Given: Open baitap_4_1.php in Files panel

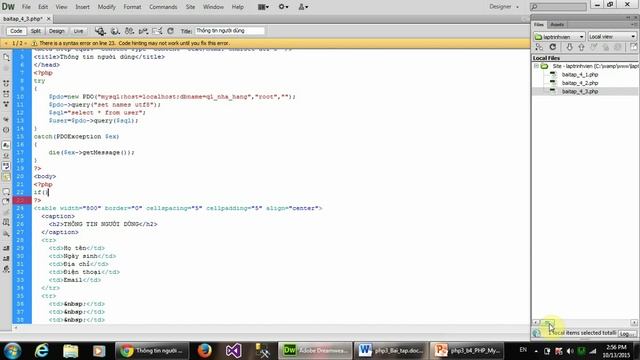Looking at the screenshot, I should pos(580,75).
